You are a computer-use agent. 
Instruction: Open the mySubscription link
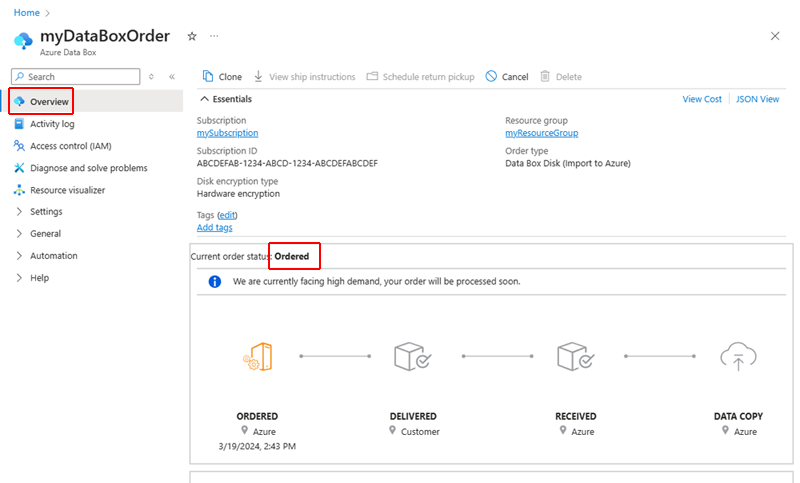click(x=228, y=133)
